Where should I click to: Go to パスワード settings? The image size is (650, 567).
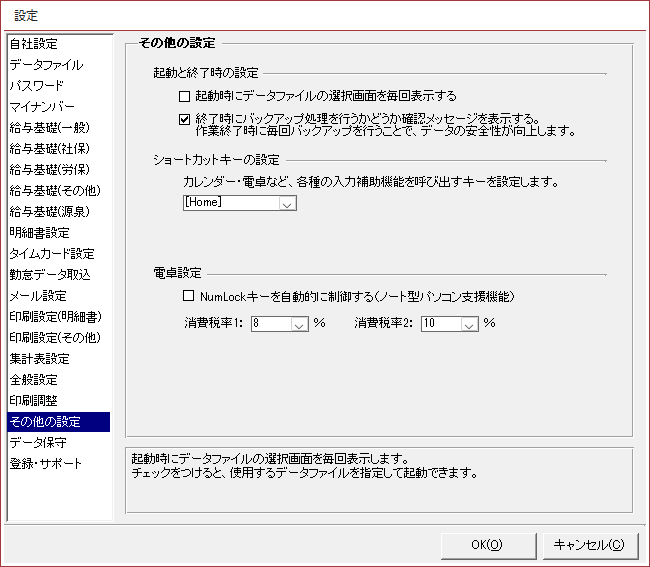(37, 86)
